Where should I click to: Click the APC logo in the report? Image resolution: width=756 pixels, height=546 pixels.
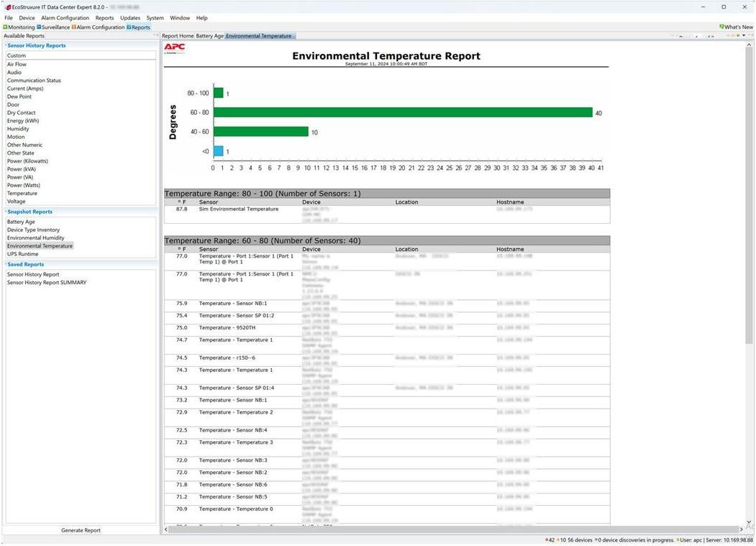[175, 48]
